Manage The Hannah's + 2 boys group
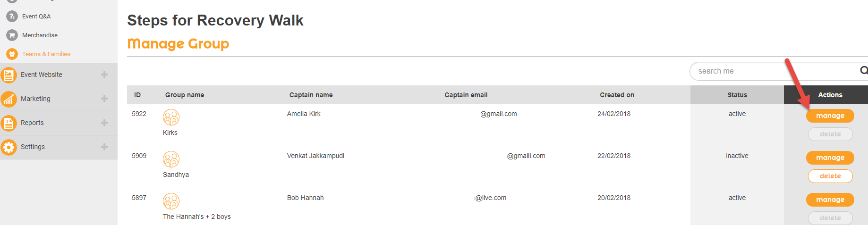The height and width of the screenshot is (225, 868). [830, 200]
